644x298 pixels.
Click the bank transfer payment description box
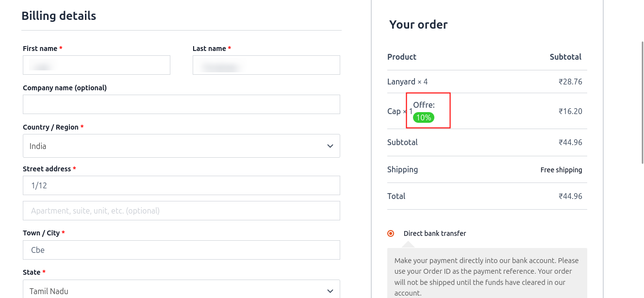(487, 277)
